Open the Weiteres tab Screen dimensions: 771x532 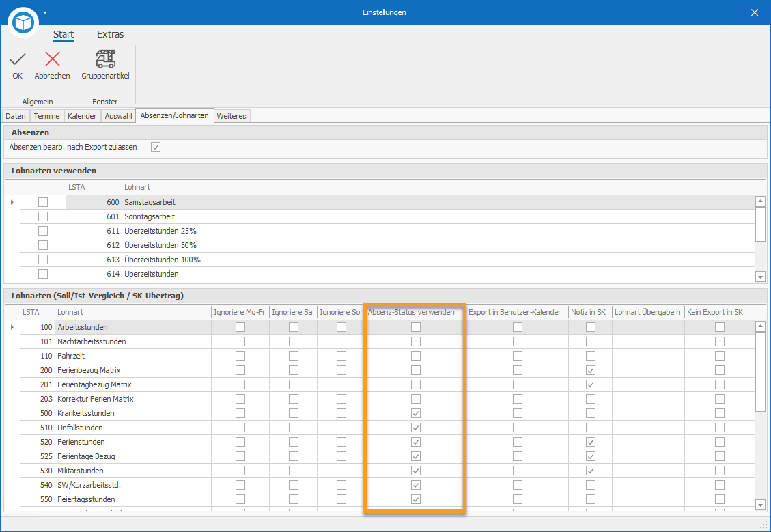tap(232, 116)
